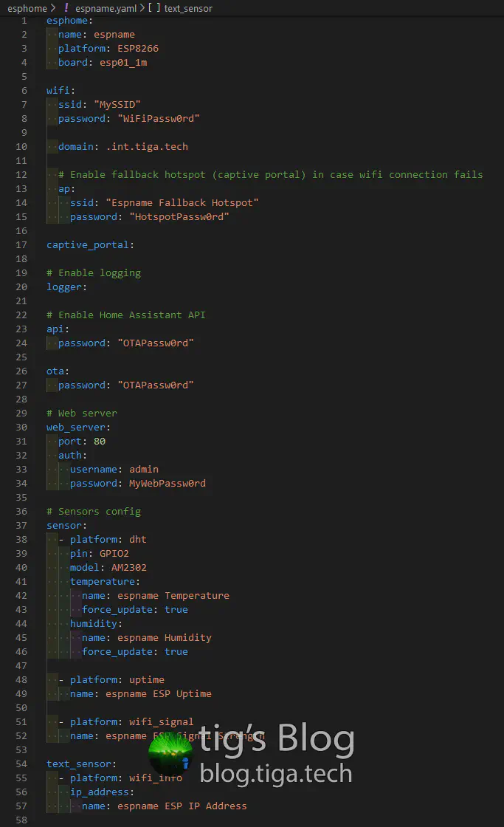This screenshot has width=504, height=827.
Task: Click the 'web_server:' key
Action: pos(78,428)
